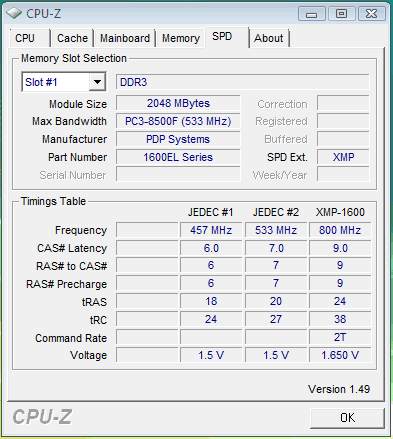Click the XMP-1600 800 MHz frequency cell
Screen dimensions: 393x439
340,230
